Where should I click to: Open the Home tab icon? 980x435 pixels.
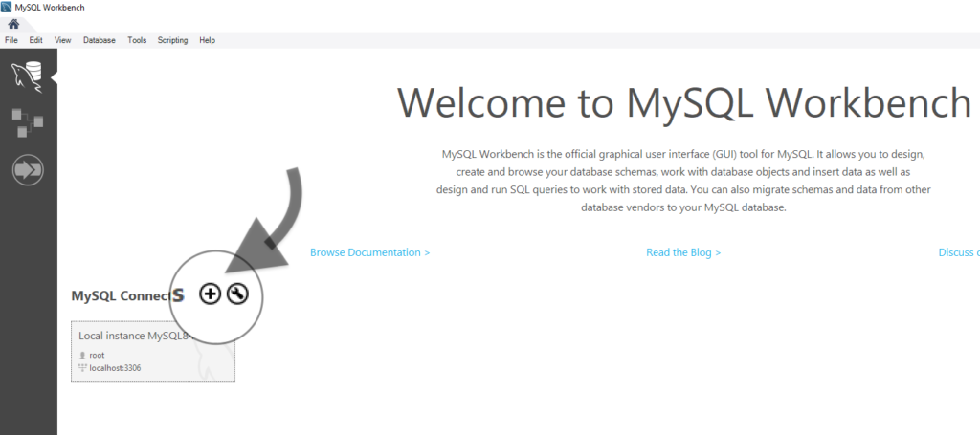[13, 24]
